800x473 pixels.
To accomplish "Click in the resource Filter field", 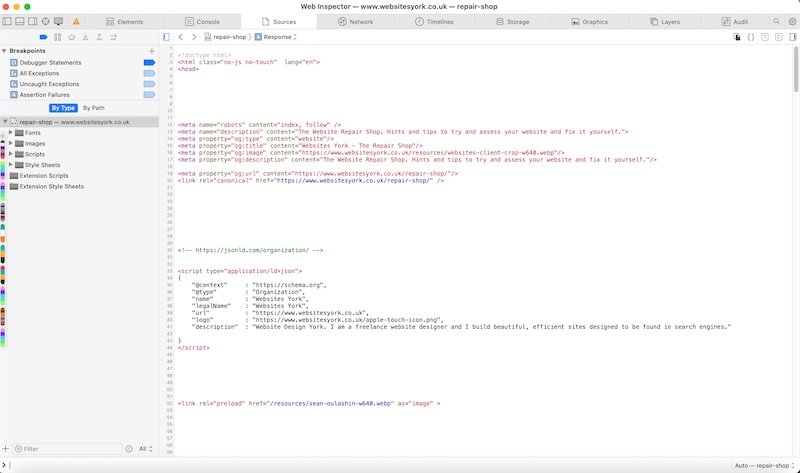I will tap(67, 449).
